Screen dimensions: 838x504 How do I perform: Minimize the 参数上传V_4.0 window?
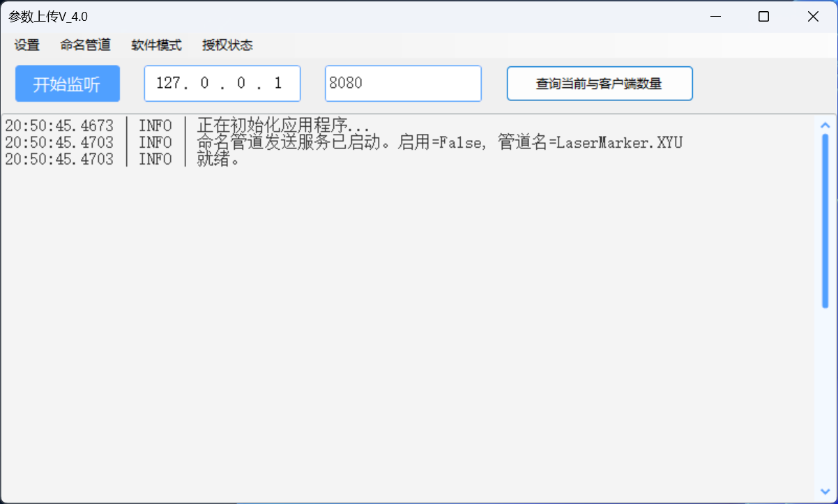point(715,17)
